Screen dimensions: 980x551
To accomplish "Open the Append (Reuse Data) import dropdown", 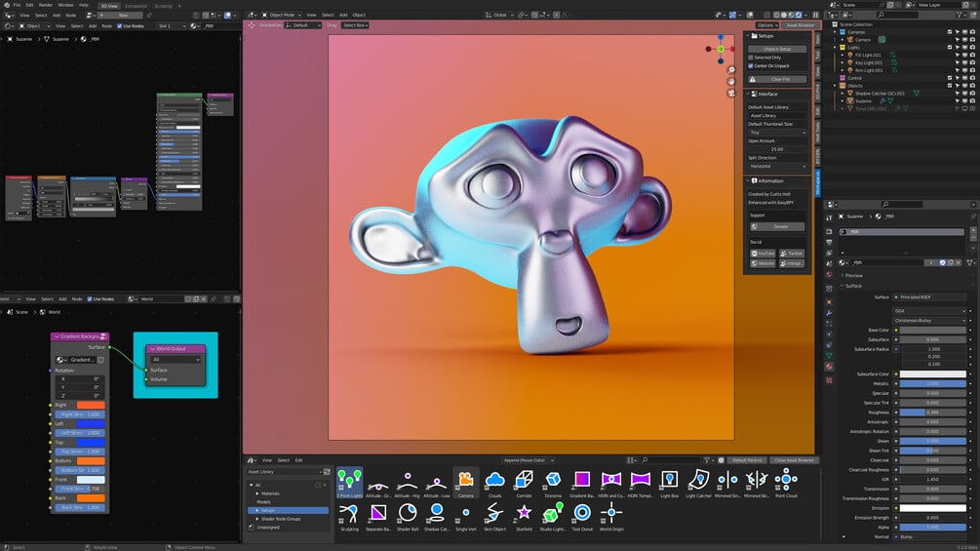I will coord(529,460).
